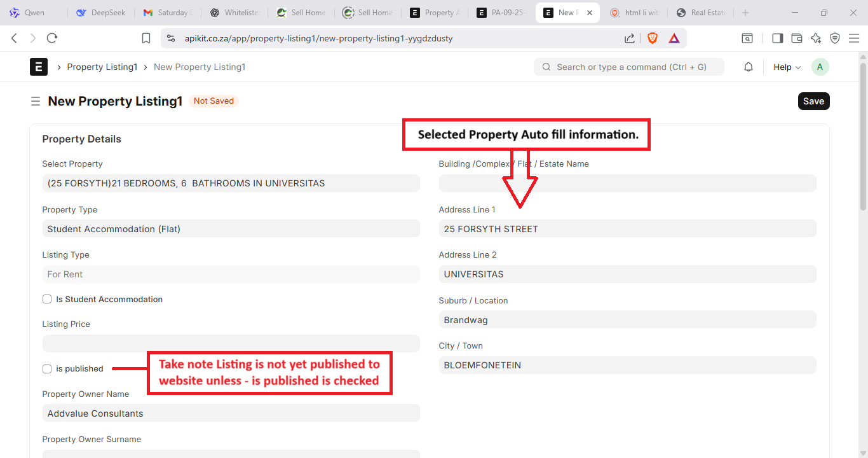Open the Brave wallet icon
The width and height of the screenshot is (868, 458).
796,38
